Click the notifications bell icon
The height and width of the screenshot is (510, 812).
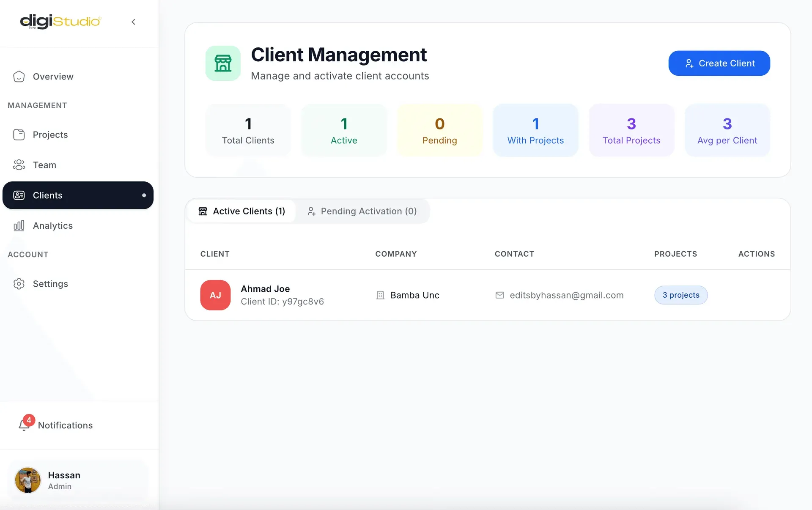[24, 425]
